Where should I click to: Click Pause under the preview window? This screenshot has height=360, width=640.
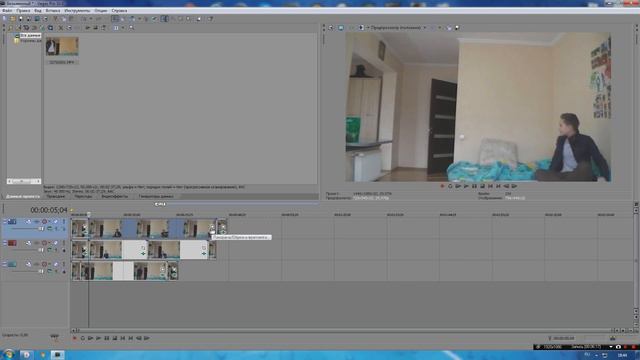tap(474, 186)
